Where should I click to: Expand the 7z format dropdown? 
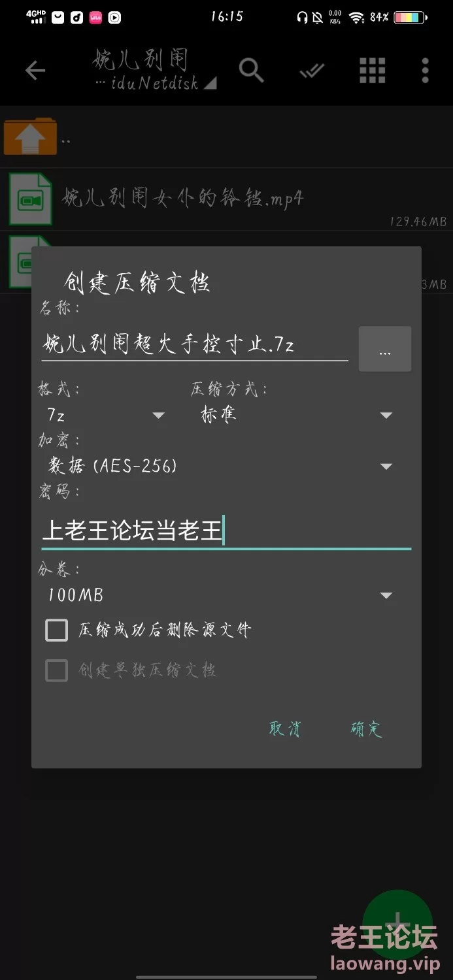[105, 415]
